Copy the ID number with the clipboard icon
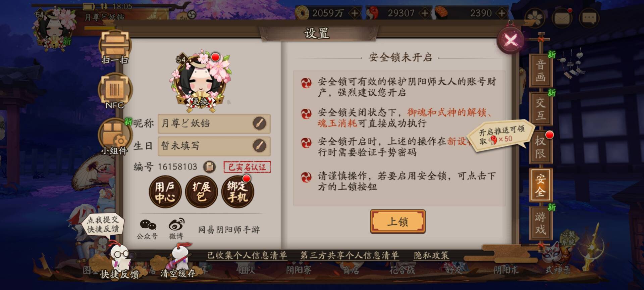644x290 pixels. [x=210, y=166]
